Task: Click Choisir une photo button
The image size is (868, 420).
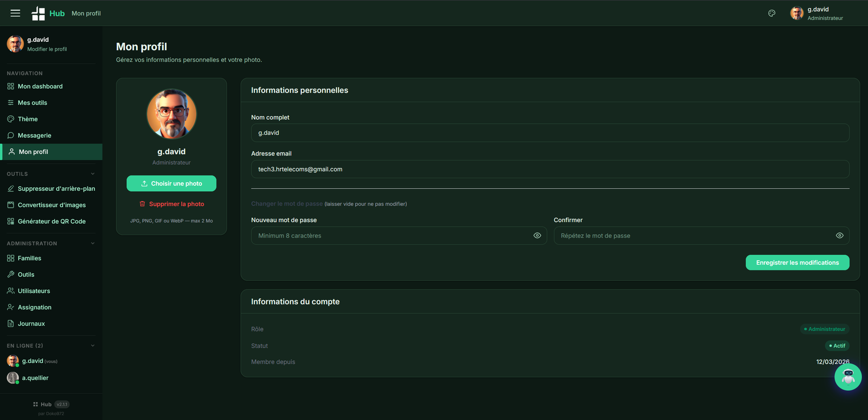Action: pyautogui.click(x=171, y=184)
